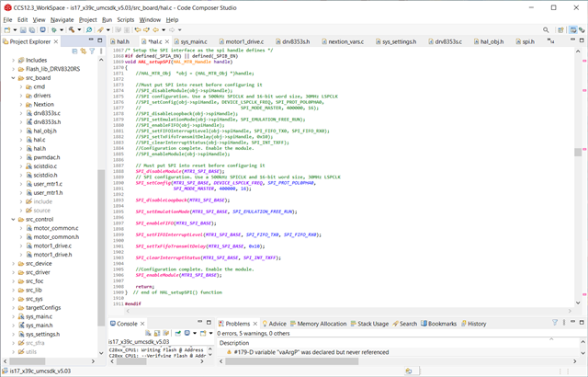Open the Debug dropdown arrow
Viewport: 588px width, 377px height.
[62, 30]
